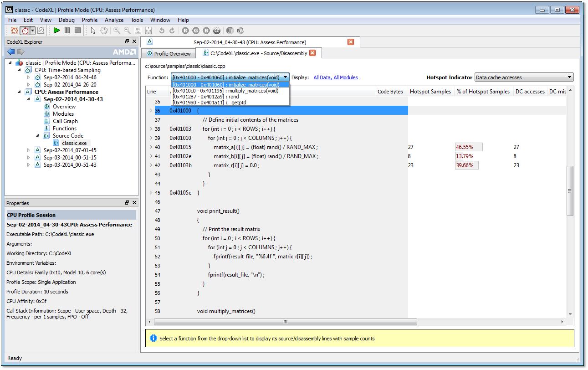588x370 pixels.
Task: Open the Tools menu
Action: (137, 20)
